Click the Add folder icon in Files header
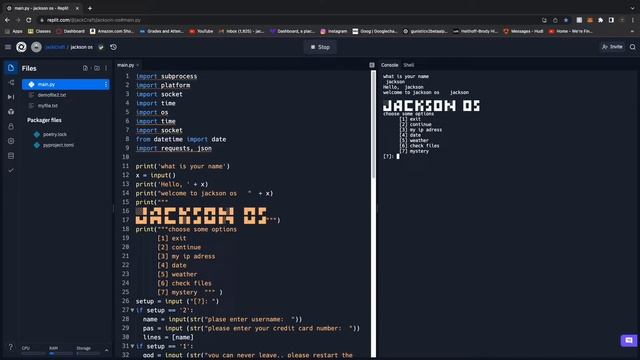This screenshot has height=360, width=640. pyautogui.click(x=97, y=68)
